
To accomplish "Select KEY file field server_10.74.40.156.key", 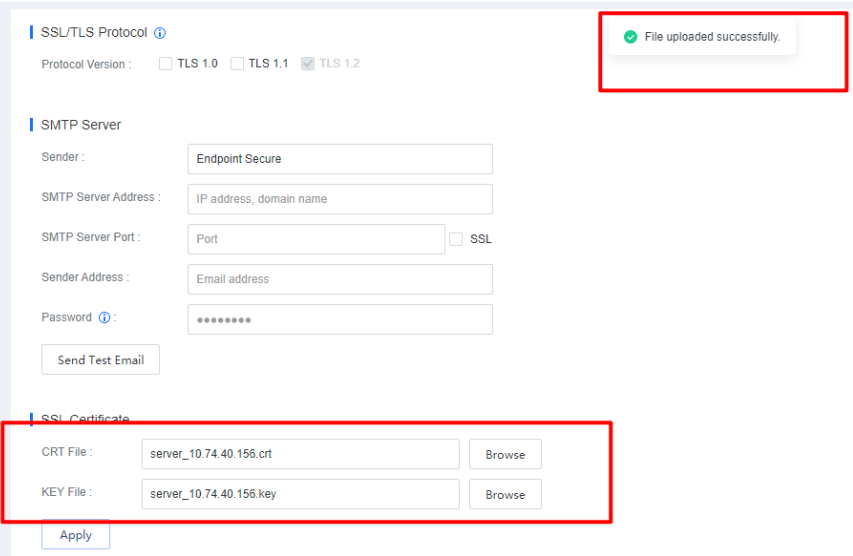I will pyautogui.click(x=300, y=494).
